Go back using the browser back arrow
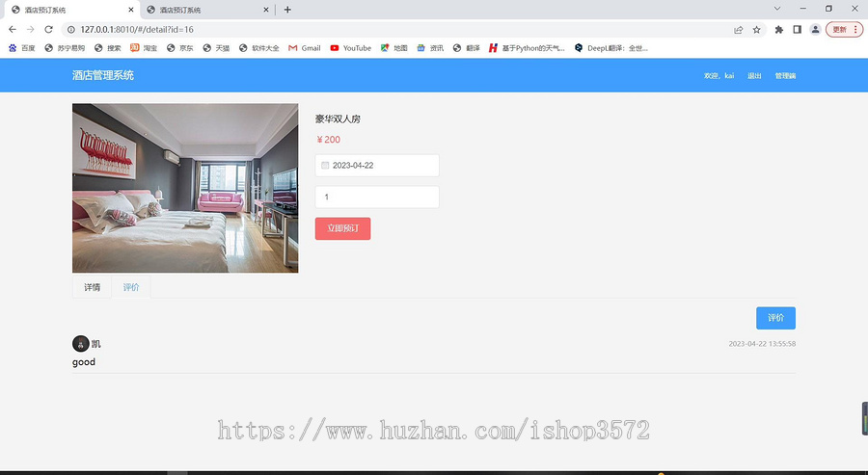868x475 pixels. coord(13,29)
